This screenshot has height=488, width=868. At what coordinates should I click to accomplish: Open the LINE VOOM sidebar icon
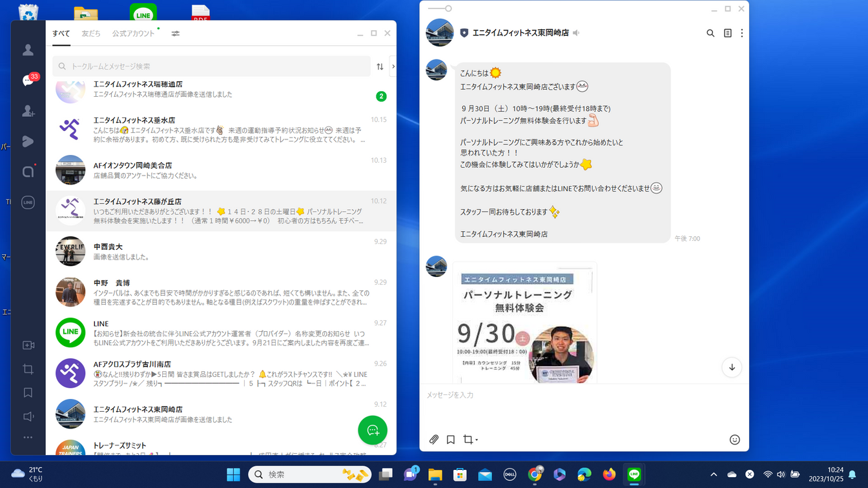[x=28, y=141]
